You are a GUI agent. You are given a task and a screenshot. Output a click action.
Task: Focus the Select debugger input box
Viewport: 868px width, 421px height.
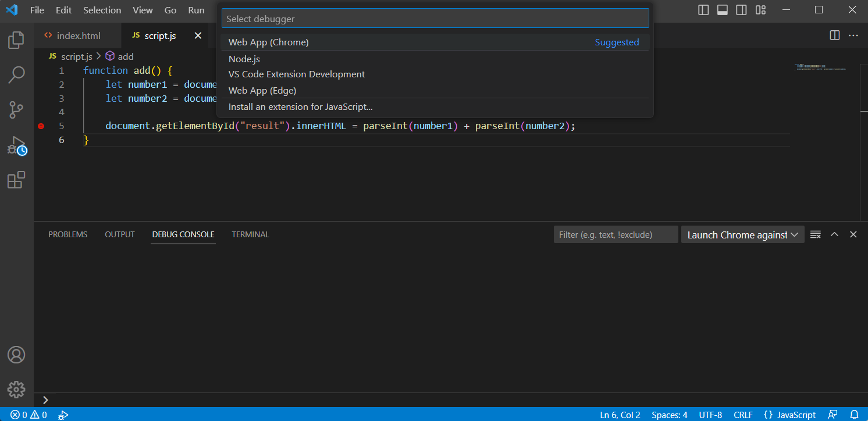coord(435,19)
